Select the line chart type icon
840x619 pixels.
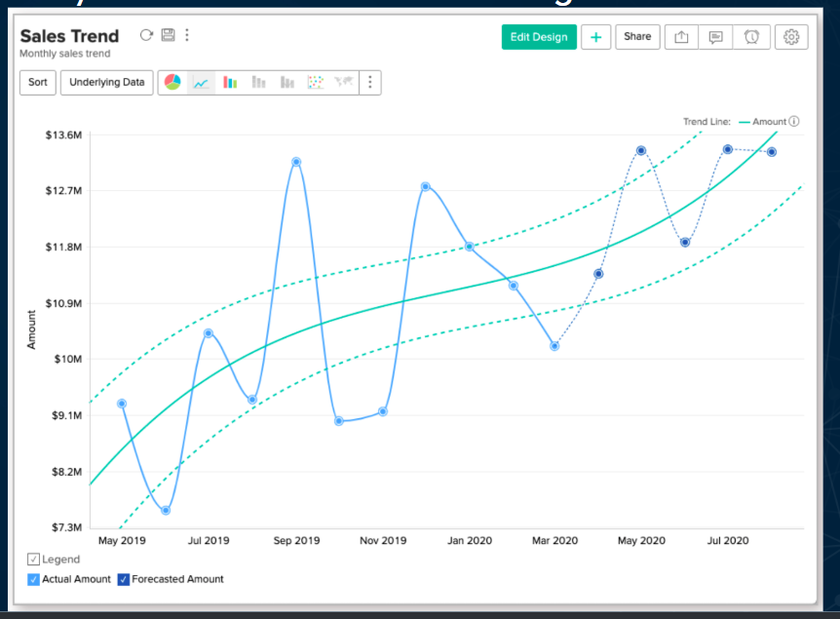tap(201, 83)
